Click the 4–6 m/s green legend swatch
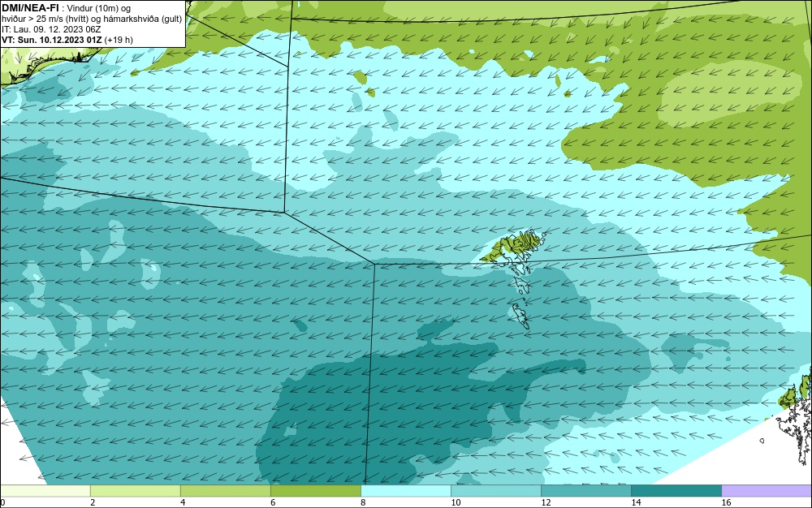 (225, 490)
